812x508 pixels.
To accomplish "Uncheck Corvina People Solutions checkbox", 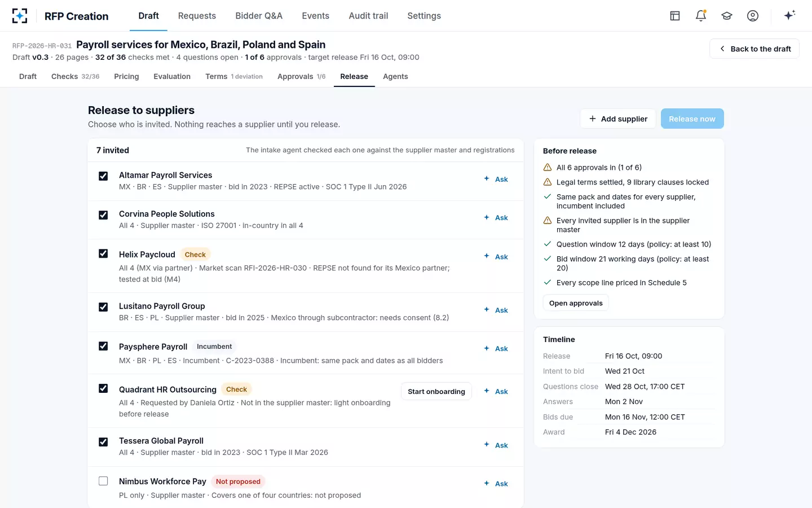I will (x=103, y=215).
